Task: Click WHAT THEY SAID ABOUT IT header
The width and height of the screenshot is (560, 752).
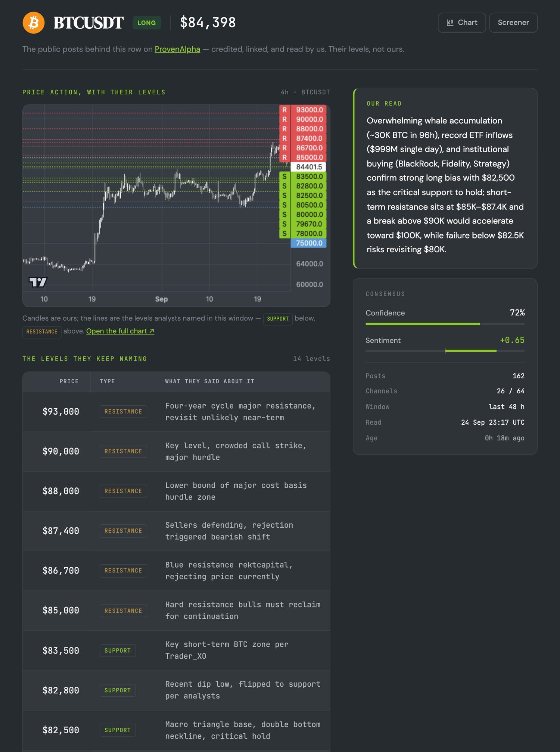Action: [210, 381]
